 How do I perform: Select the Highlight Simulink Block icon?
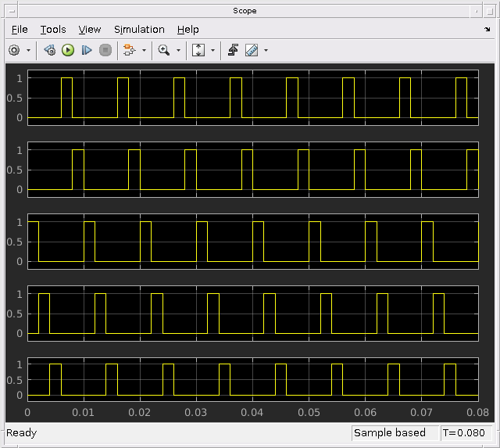point(129,50)
